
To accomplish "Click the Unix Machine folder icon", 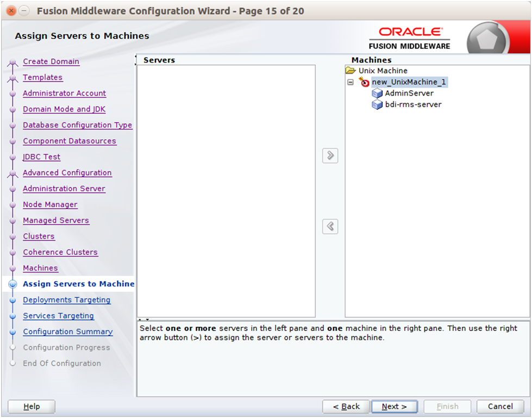I will (x=351, y=71).
